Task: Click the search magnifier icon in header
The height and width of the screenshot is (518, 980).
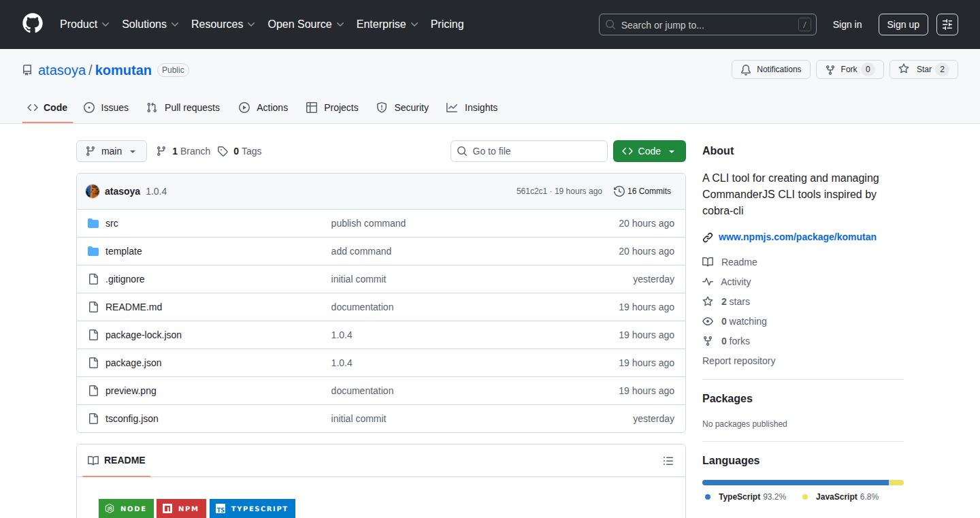Action: click(x=610, y=25)
